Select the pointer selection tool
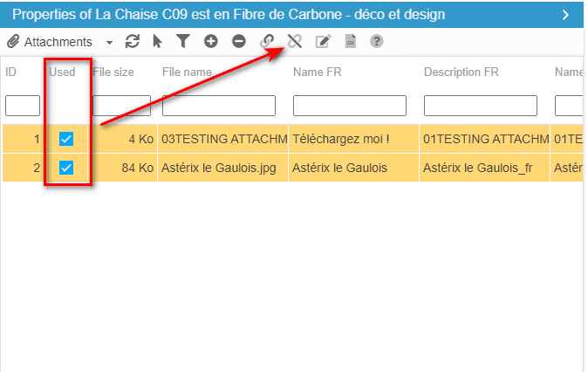The height and width of the screenshot is (372, 588). (158, 41)
